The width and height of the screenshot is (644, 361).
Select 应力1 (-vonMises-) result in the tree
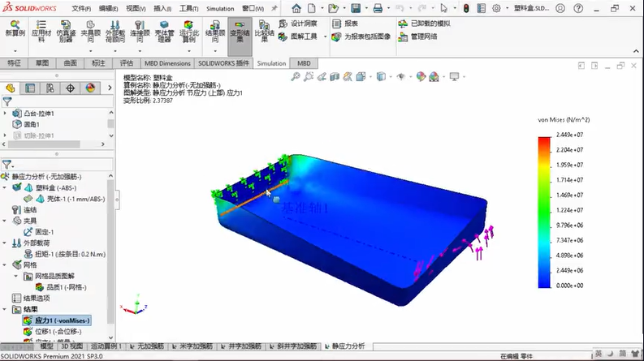pyautogui.click(x=62, y=320)
